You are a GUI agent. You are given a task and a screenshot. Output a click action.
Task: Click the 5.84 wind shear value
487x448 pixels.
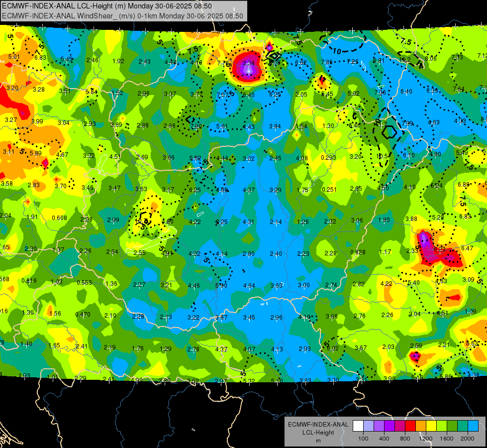(92, 92)
